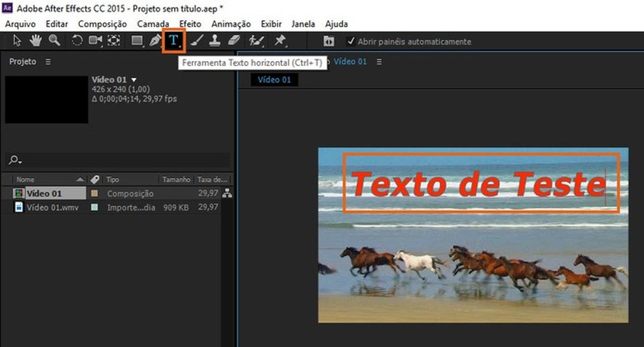Select the Horizontal Text tool

tap(173, 41)
